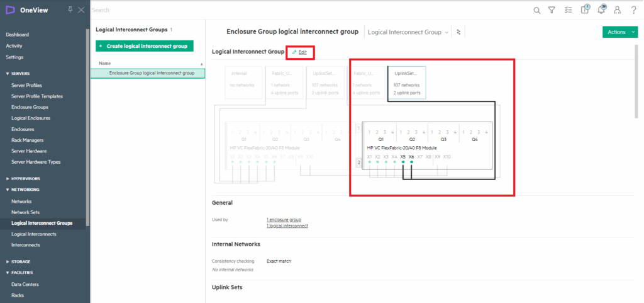The width and height of the screenshot is (644, 303).
Task: Click the OneView logo icon
Action: pyautogui.click(x=10, y=10)
